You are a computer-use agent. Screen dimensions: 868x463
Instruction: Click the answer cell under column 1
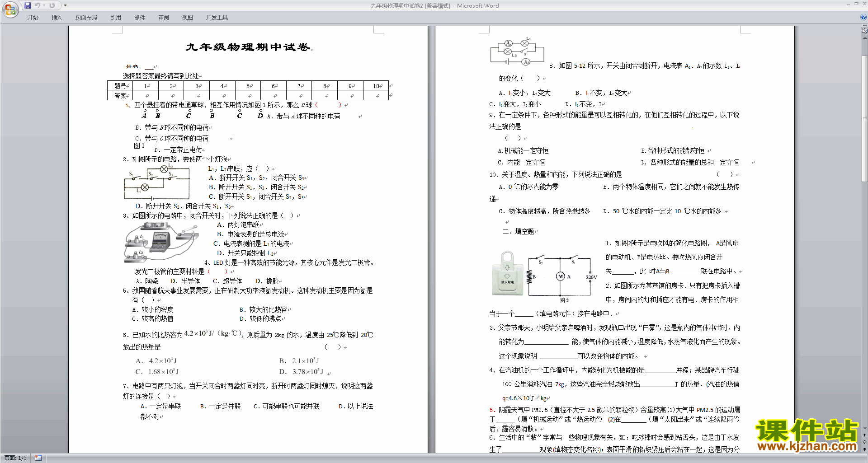(x=146, y=95)
